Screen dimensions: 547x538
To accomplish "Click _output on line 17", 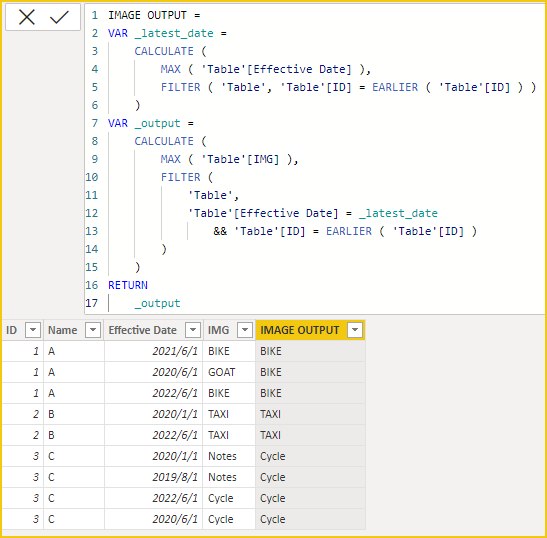I will (157, 304).
